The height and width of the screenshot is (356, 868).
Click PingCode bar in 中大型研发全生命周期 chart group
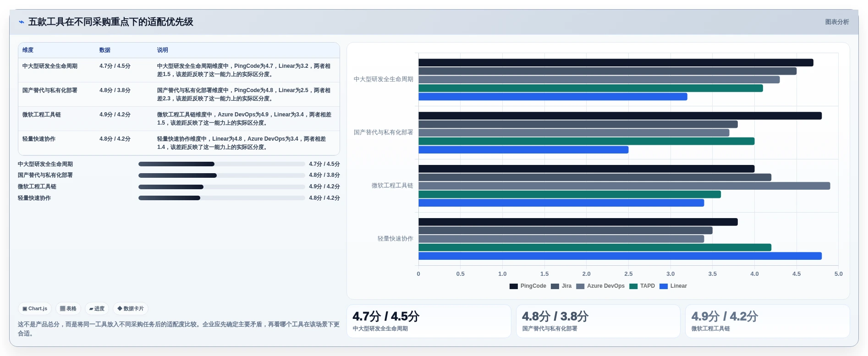click(x=615, y=63)
